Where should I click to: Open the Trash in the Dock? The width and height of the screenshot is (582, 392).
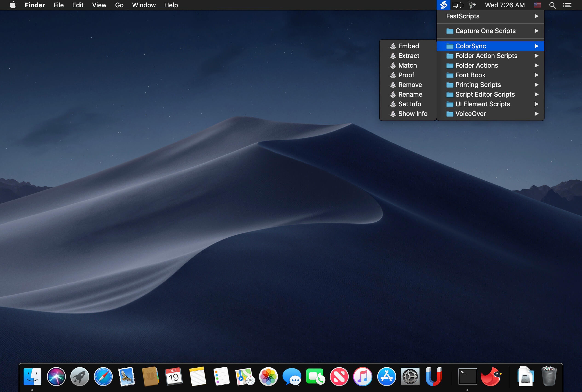pos(549,376)
